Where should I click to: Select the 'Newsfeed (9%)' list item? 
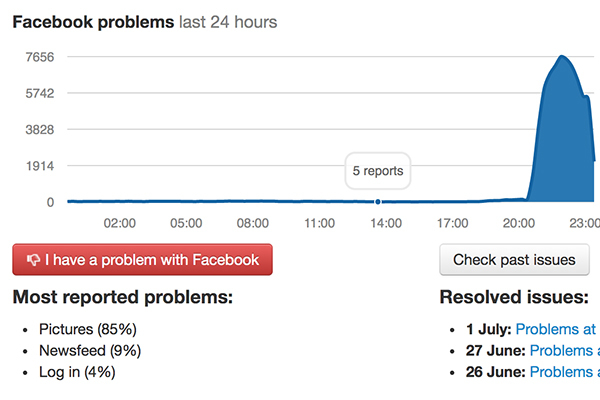[90, 350]
